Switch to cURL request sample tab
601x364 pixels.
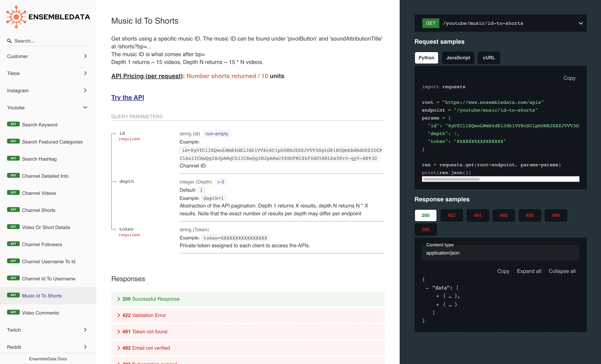[x=489, y=58]
